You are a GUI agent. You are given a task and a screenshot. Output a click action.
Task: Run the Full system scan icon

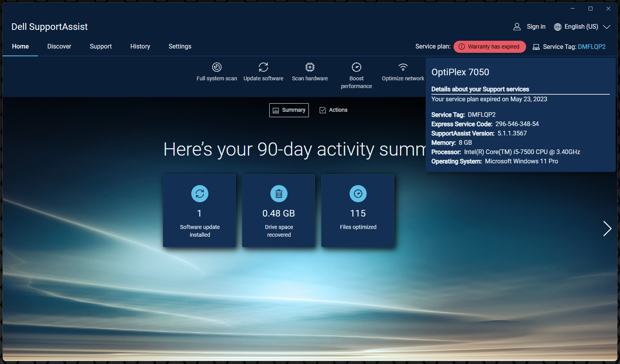tap(216, 67)
